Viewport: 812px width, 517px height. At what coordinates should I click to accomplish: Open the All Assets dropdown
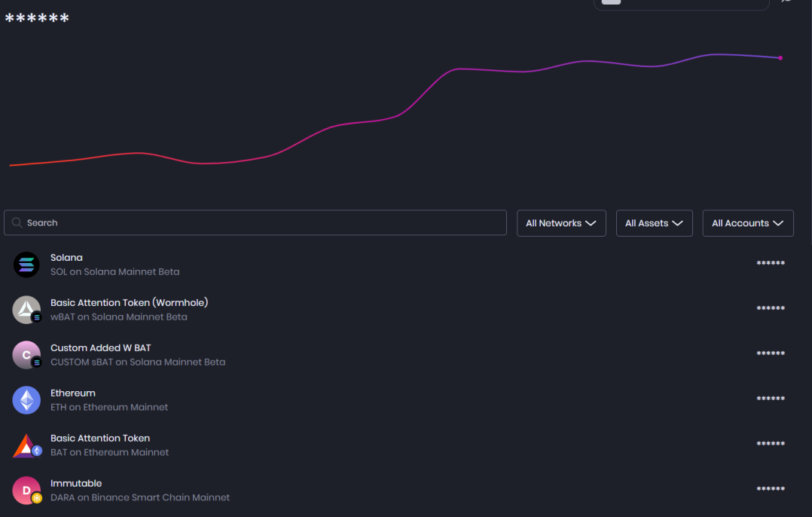(654, 223)
